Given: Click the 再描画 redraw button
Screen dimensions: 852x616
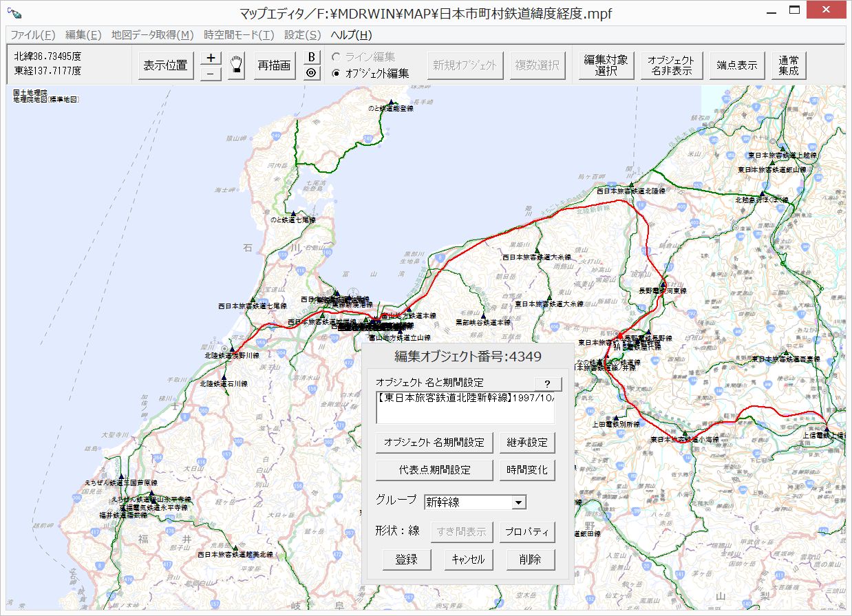Looking at the screenshot, I should pos(274,65).
